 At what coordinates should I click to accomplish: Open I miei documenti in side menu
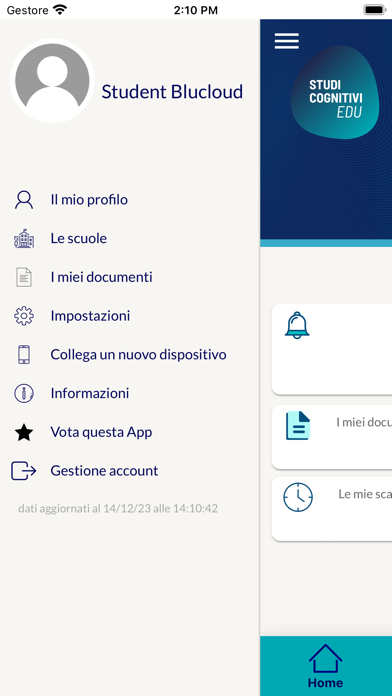tap(101, 277)
